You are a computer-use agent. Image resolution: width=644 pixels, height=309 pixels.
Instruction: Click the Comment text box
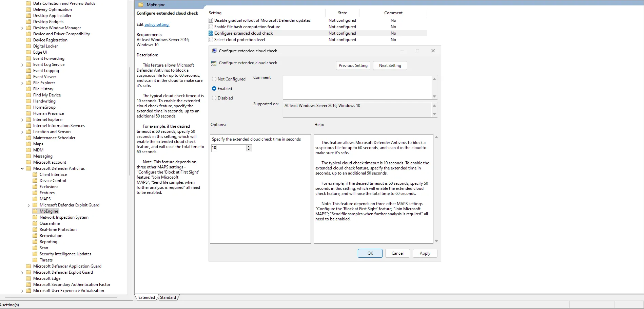pyautogui.click(x=357, y=87)
